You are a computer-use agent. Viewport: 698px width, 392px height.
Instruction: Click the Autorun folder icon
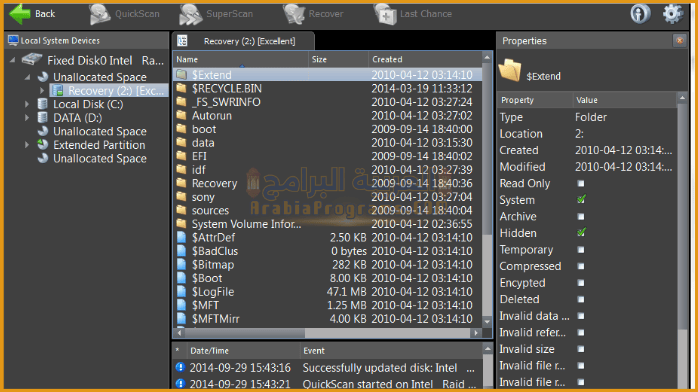tap(181, 115)
